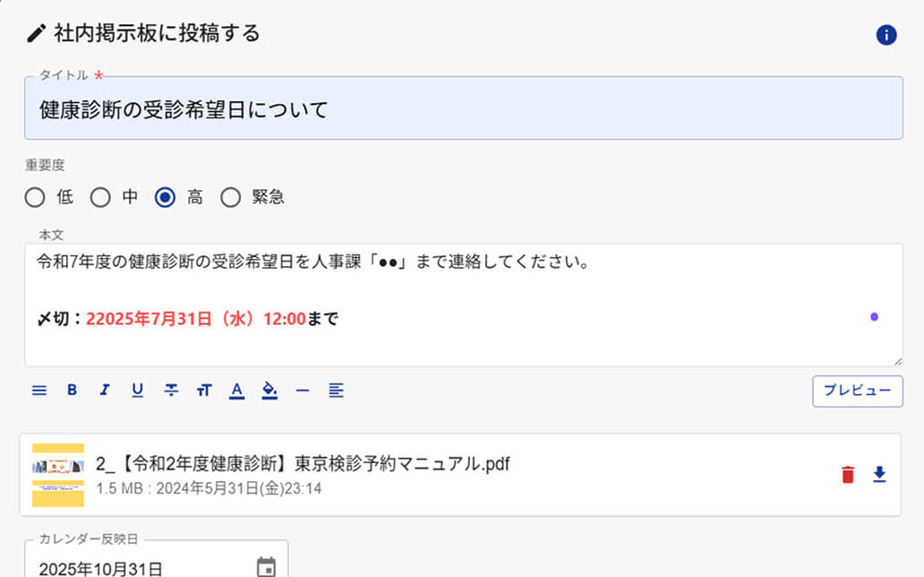Toggle bold formatting in the editor toolbar
Image resolution: width=924 pixels, height=577 pixels.
(72, 390)
